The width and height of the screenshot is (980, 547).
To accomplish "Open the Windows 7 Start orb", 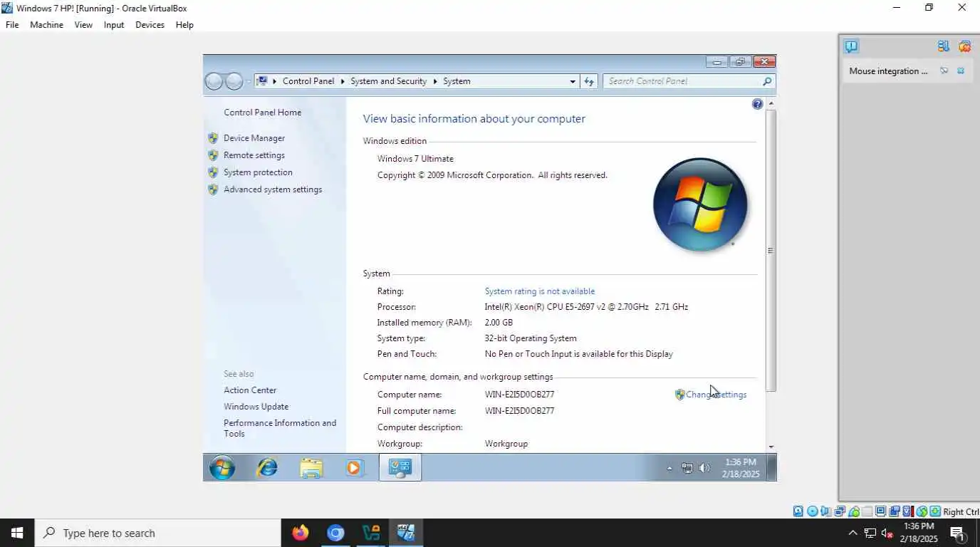I will (222, 468).
